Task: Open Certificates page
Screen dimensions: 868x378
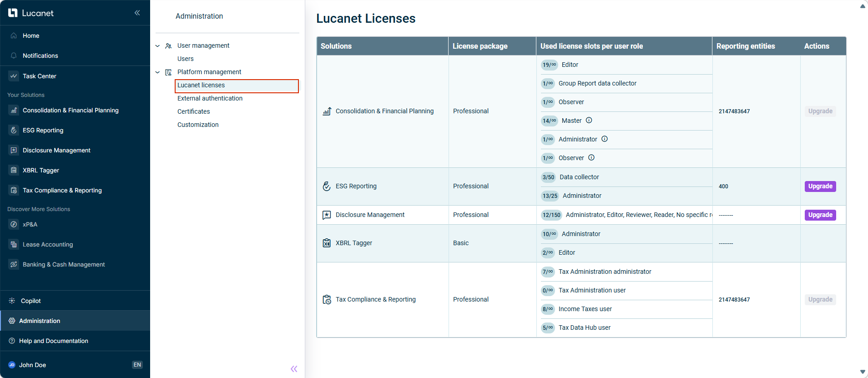Action: tap(194, 111)
